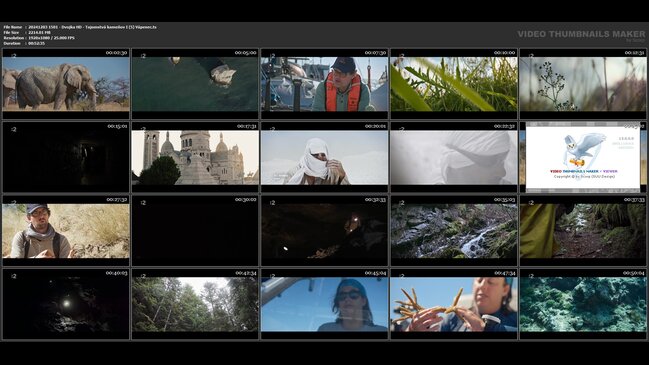Open the man with cap in dry grass thumbnail
This screenshot has height=365, width=649.
tap(66, 231)
